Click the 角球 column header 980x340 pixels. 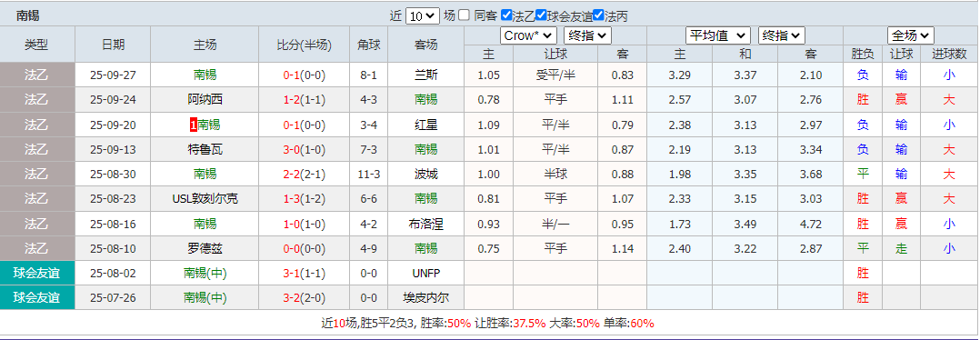[369, 45]
